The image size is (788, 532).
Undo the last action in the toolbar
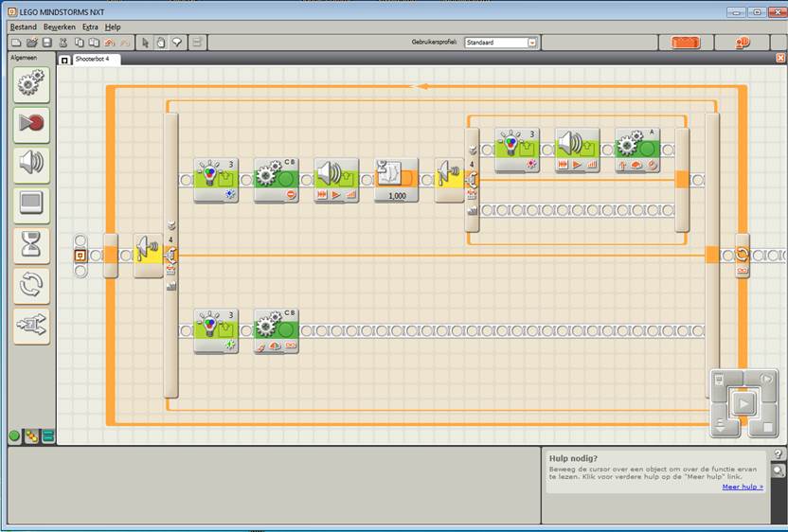pyautogui.click(x=110, y=43)
